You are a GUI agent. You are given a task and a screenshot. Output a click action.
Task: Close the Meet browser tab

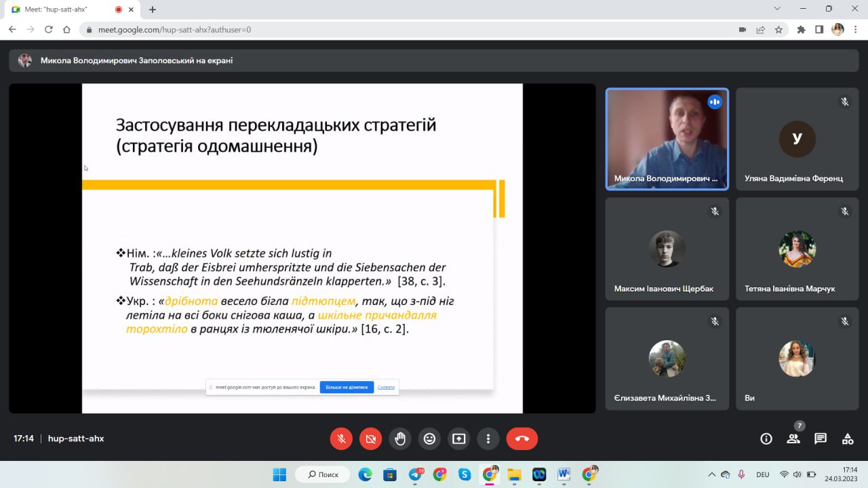point(131,9)
